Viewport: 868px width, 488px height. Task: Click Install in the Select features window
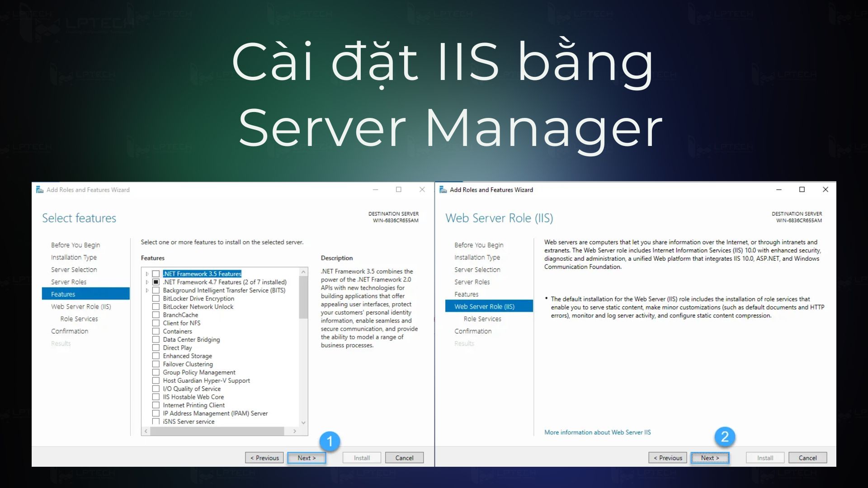(x=362, y=458)
